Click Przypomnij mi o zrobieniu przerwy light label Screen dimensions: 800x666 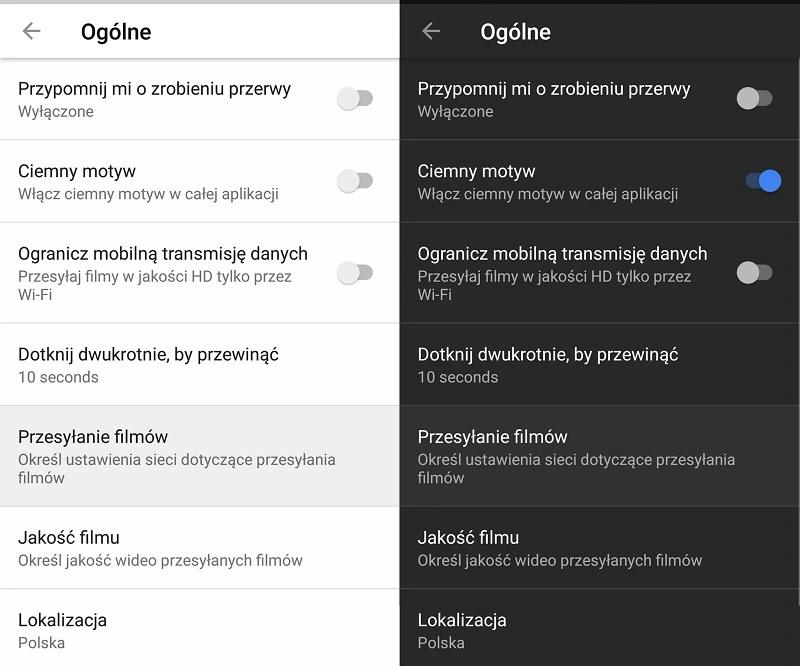pos(154,89)
